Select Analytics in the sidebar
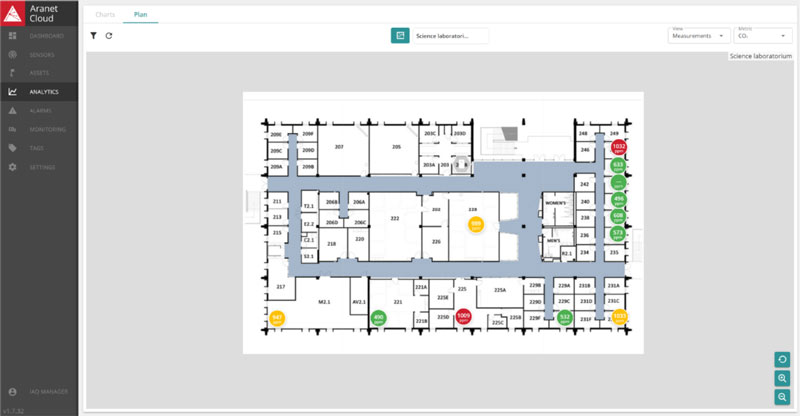The height and width of the screenshot is (416, 800). coord(39,92)
